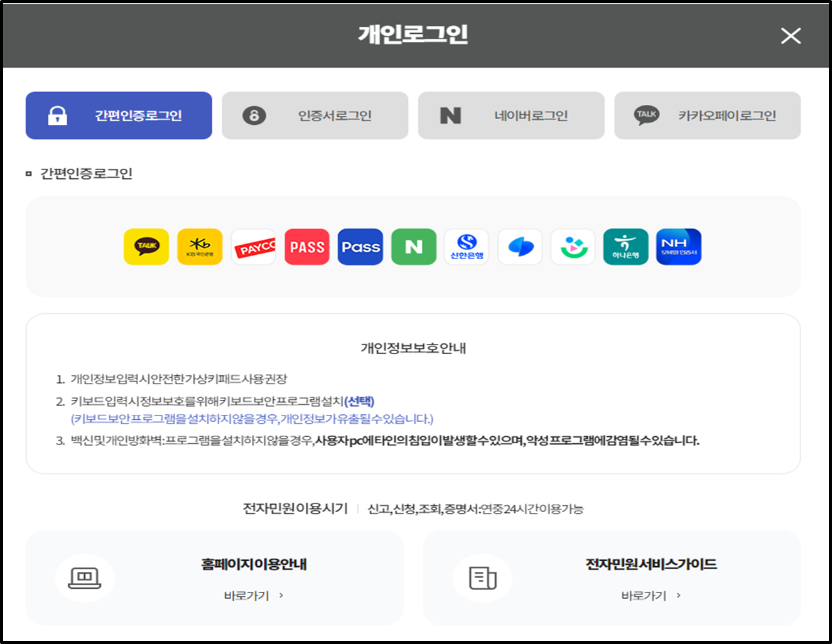
Task: Select the KakaoTalk simple authentication icon
Action: click(x=146, y=247)
